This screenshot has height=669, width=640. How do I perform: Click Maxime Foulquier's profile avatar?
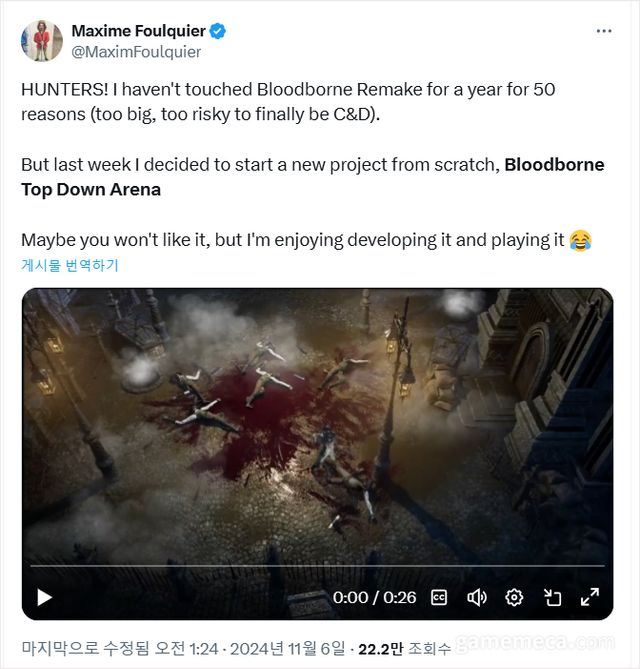coord(42,40)
